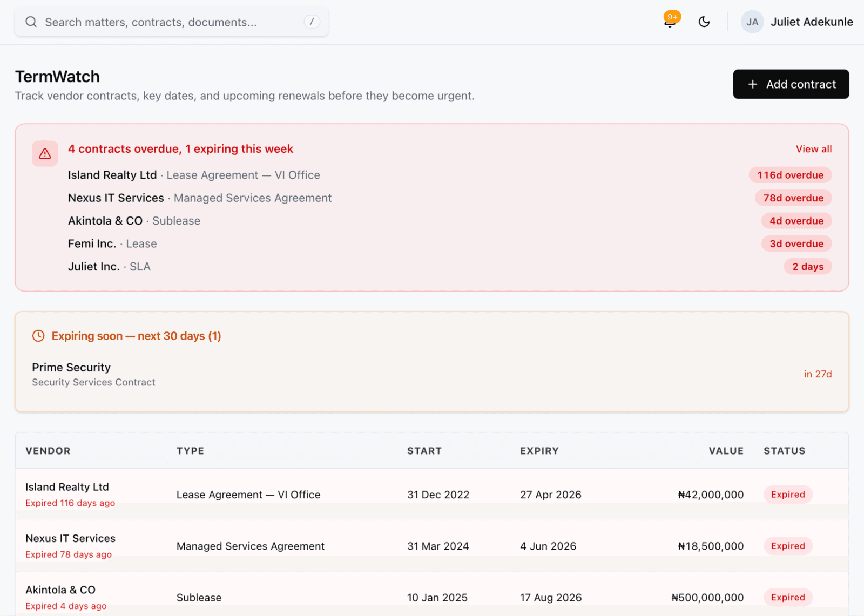Image resolution: width=864 pixels, height=616 pixels.
Task: Open Island Realty Ltd in the table
Action: pyautogui.click(x=67, y=487)
